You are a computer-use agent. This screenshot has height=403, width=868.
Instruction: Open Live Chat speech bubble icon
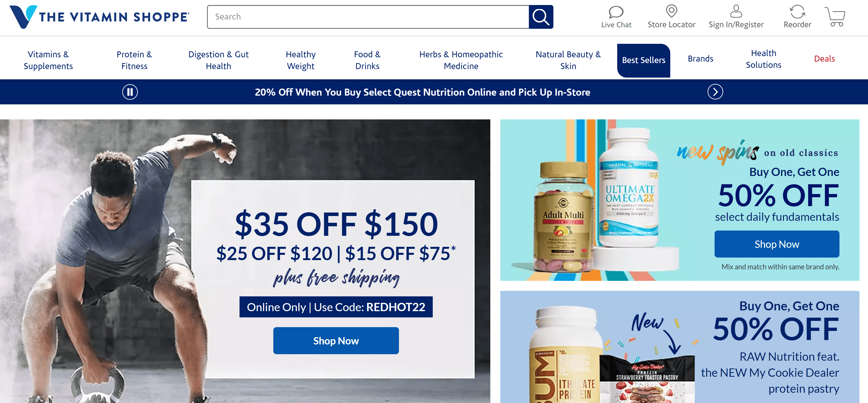(616, 12)
